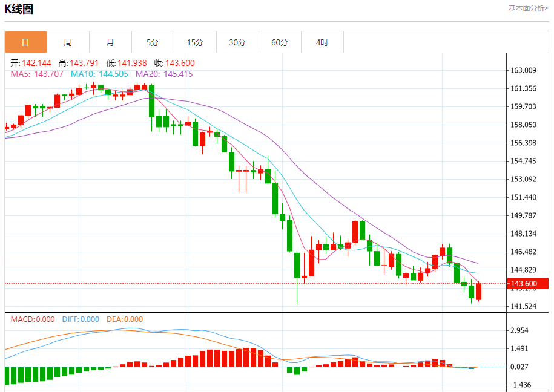Open the 60分 interval tab
The width and height of the screenshot is (554, 392).
pyautogui.click(x=280, y=42)
